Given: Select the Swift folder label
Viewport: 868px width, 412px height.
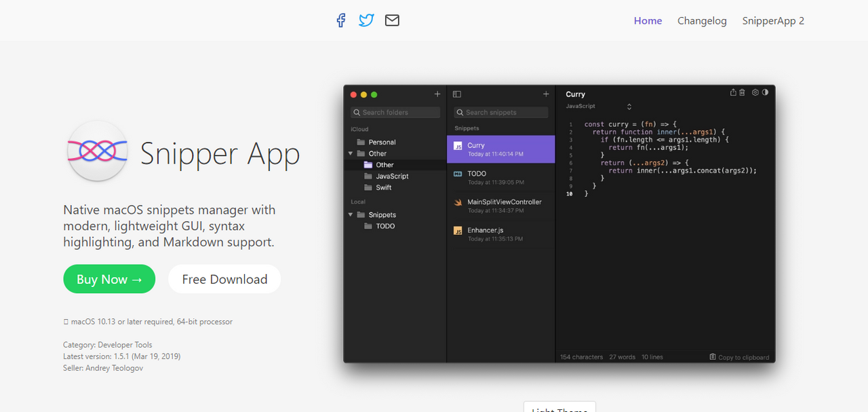Looking at the screenshot, I should coord(384,187).
